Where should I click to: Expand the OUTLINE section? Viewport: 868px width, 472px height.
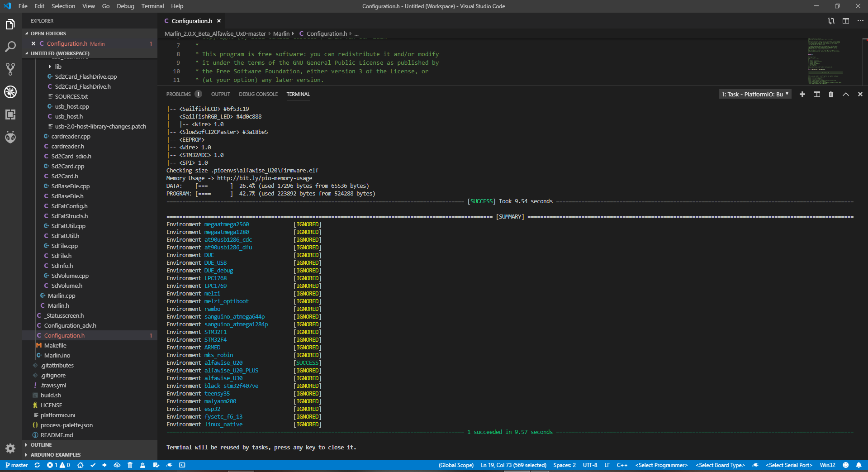pyautogui.click(x=41, y=445)
